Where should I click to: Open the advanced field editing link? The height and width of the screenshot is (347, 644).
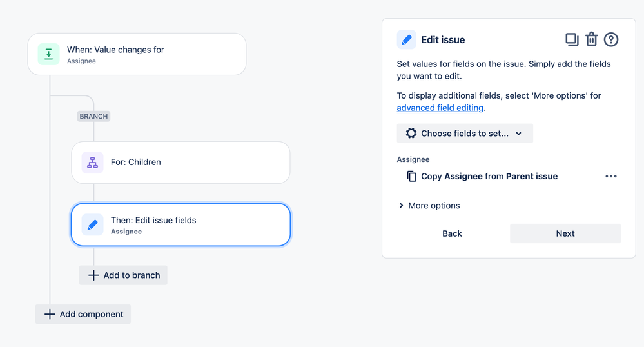440,108
